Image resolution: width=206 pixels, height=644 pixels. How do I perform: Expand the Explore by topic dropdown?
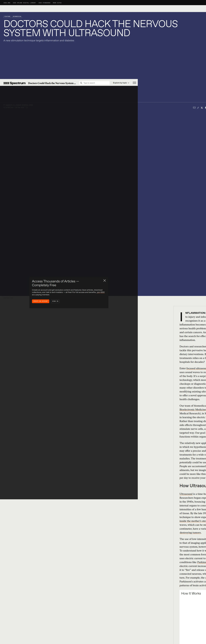(121, 83)
